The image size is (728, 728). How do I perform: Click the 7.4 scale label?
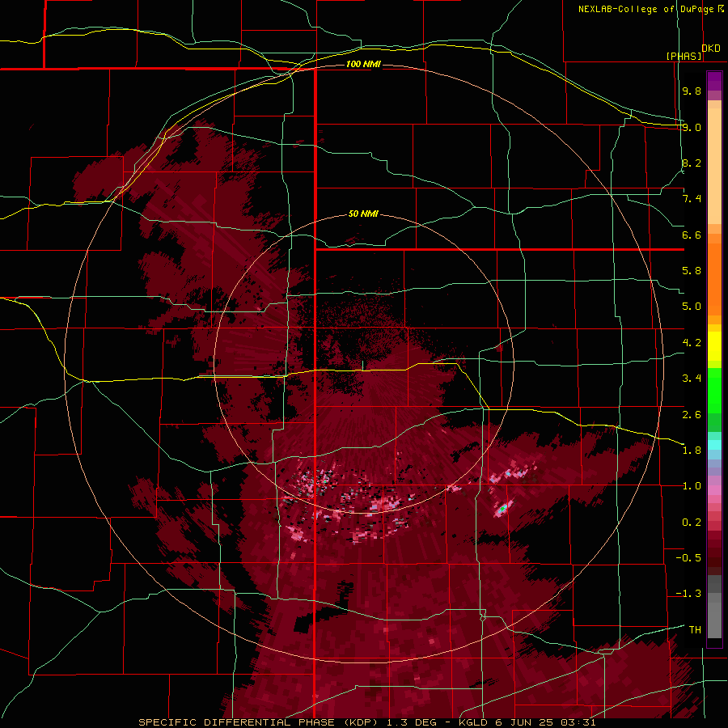tap(692, 199)
